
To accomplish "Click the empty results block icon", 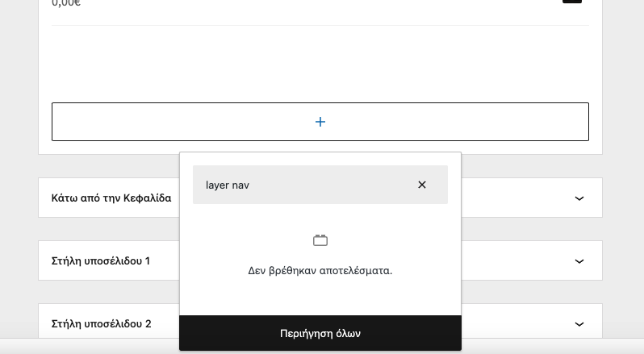I will pyautogui.click(x=320, y=240).
